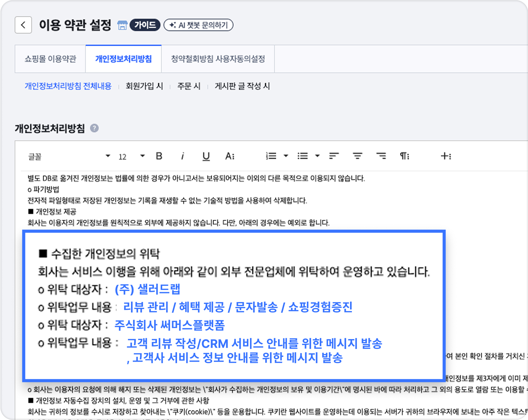The width and height of the screenshot is (528, 420).
Task: Click the '■ 개인정보 자동수집 장치의 설치' heading line
Action: (118, 401)
